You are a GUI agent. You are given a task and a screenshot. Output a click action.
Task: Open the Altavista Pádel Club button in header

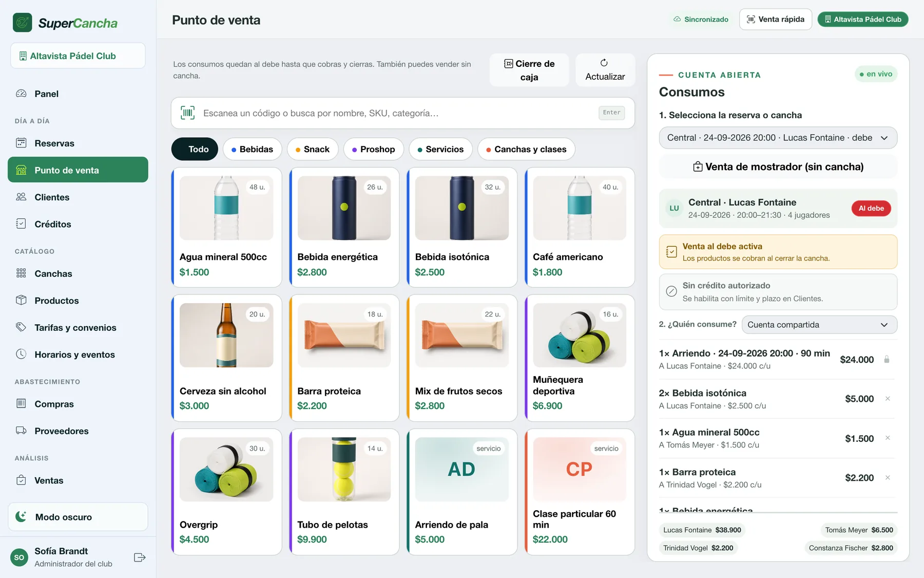coord(863,20)
